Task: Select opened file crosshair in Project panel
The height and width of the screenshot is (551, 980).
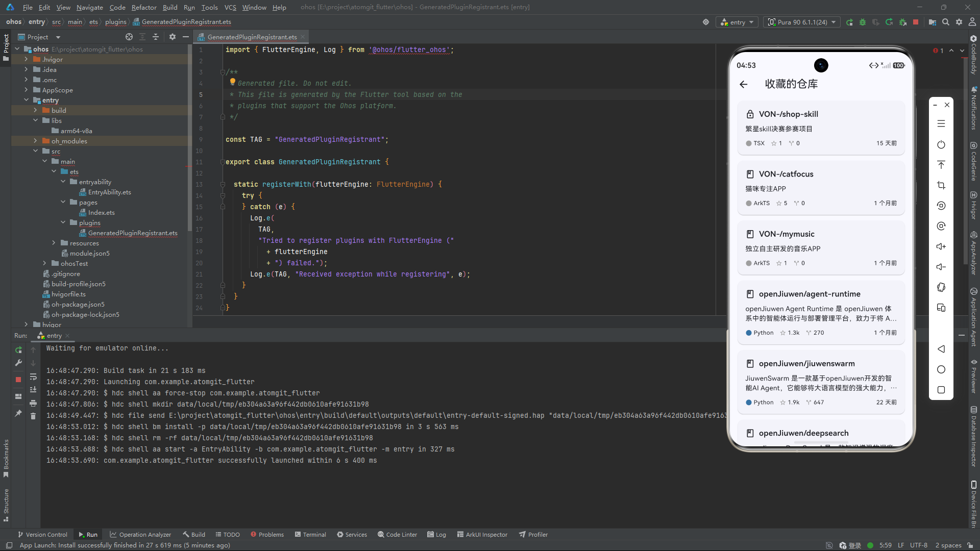Action: click(129, 37)
